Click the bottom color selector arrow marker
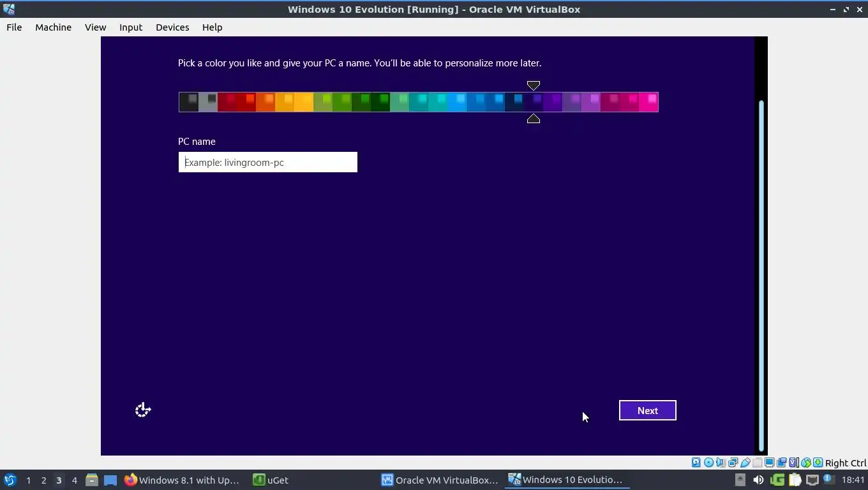 534,119
